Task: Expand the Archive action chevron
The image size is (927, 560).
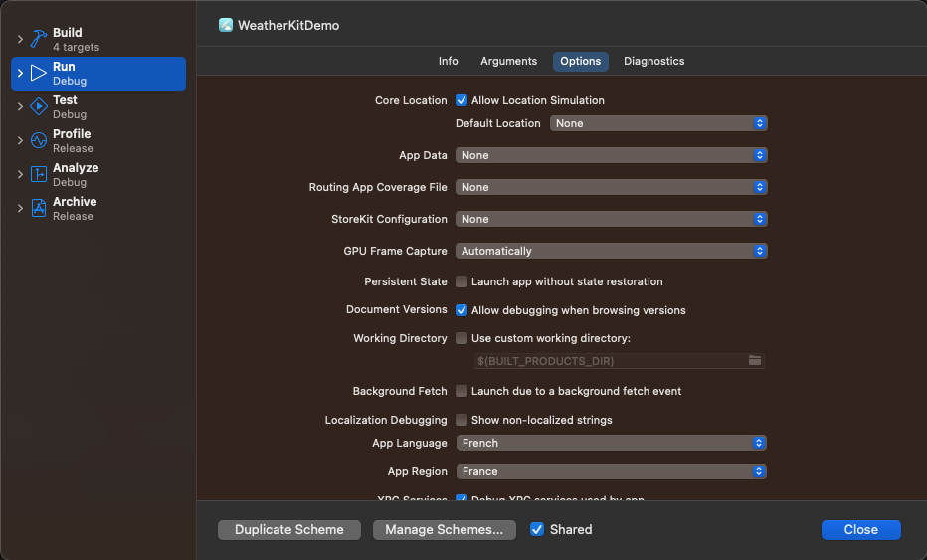Action: (x=20, y=208)
